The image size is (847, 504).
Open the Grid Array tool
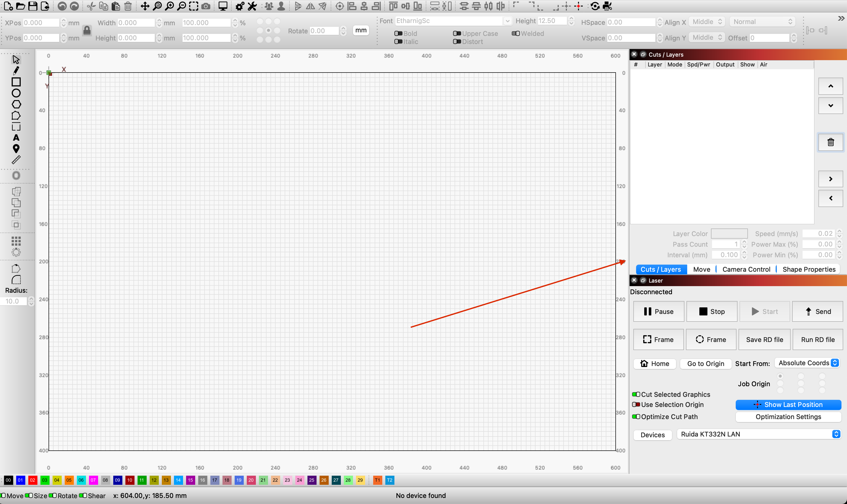[x=16, y=241]
